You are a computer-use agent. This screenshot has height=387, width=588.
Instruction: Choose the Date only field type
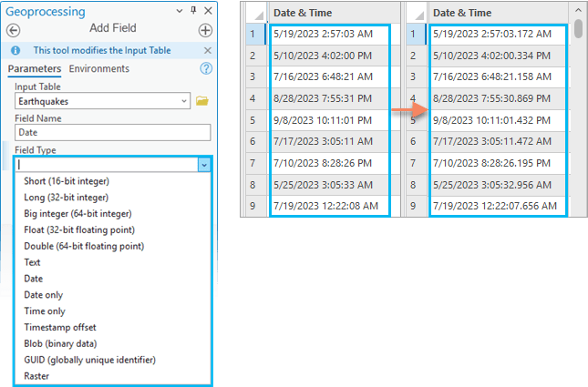[44, 295]
